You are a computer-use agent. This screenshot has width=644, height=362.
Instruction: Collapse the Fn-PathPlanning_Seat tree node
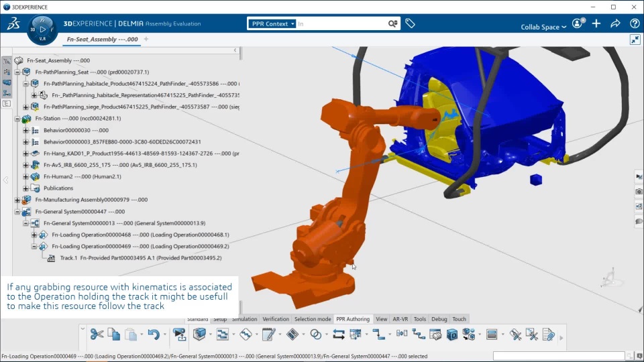17,72
